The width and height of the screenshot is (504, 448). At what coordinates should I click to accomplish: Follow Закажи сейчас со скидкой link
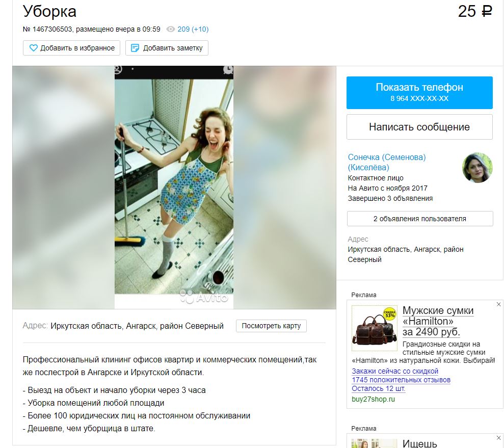395,371
